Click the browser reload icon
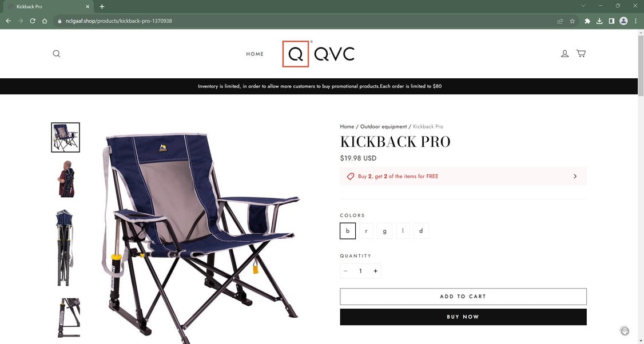This screenshot has width=644, height=344. [x=33, y=21]
